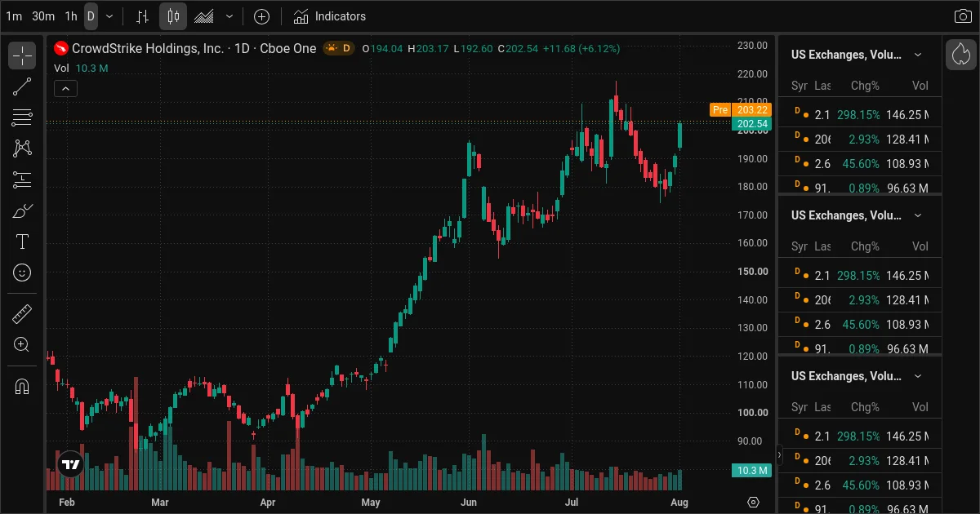Switch to the 1h interval
This screenshot has height=514, width=980.
(71, 16)
